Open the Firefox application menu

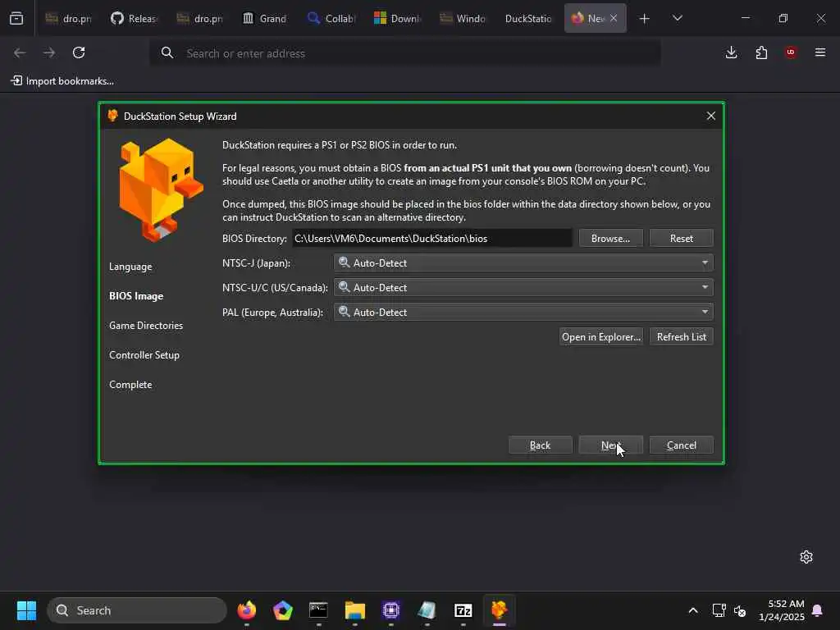pos(820,52)
